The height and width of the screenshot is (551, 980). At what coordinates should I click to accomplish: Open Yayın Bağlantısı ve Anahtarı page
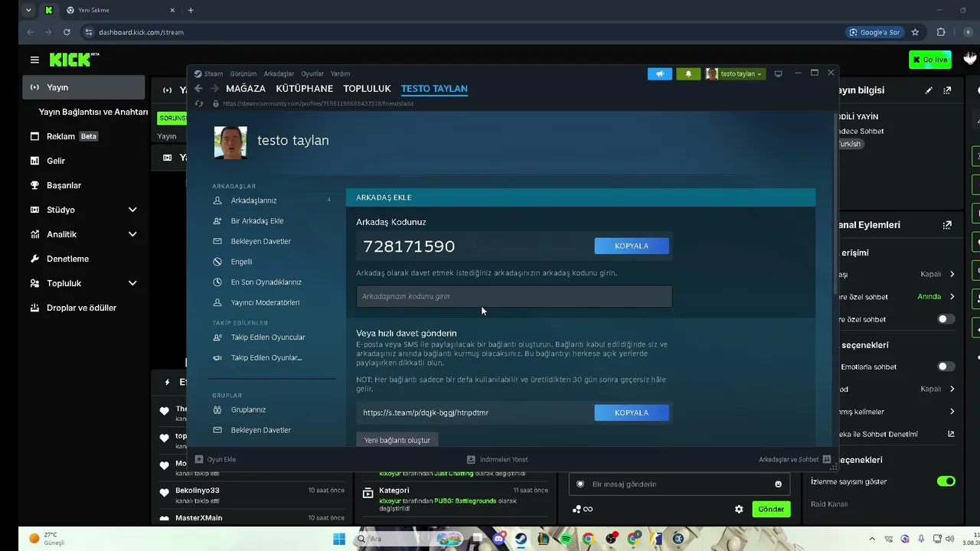coord(93,112)
